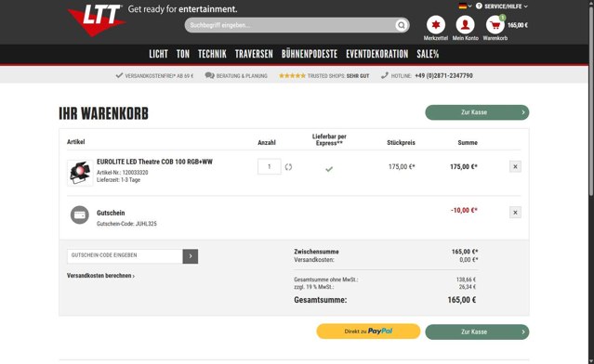Expand the Service/Hilfe menu
Image resolution: width=594 pixels, height=364 pixels.
click(x=502, y=6)
